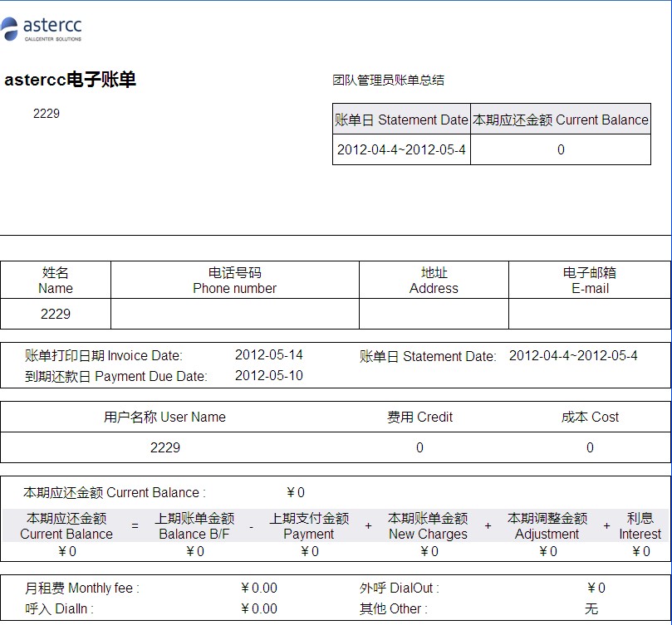Select the 本期应还金额 Current Balance table header cell

pos(560,120)
